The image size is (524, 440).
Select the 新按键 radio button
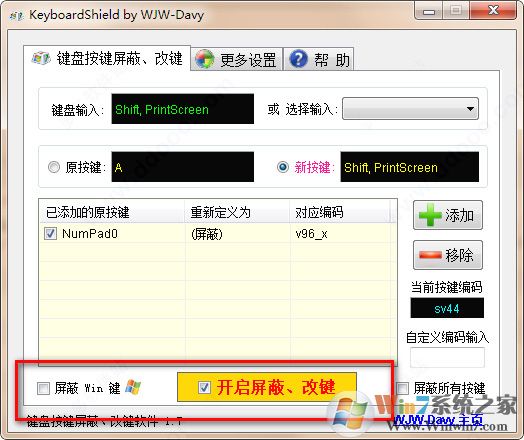(283, 167)
